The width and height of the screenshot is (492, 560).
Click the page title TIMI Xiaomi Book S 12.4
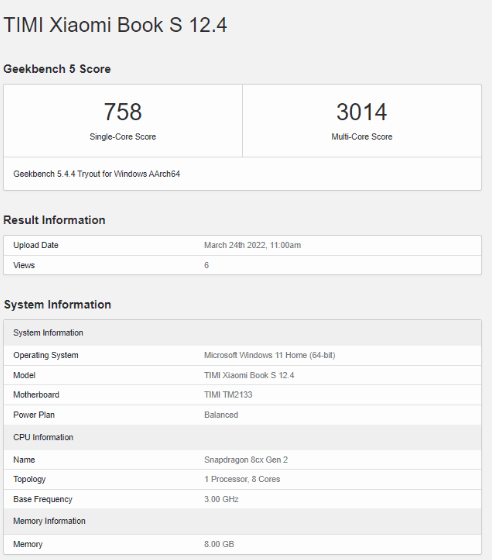tap(115, 25)
